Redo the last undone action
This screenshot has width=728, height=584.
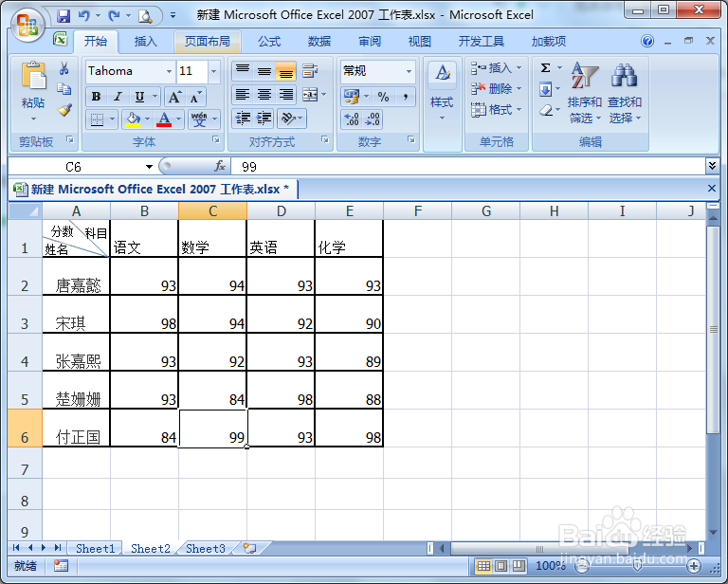114,16
